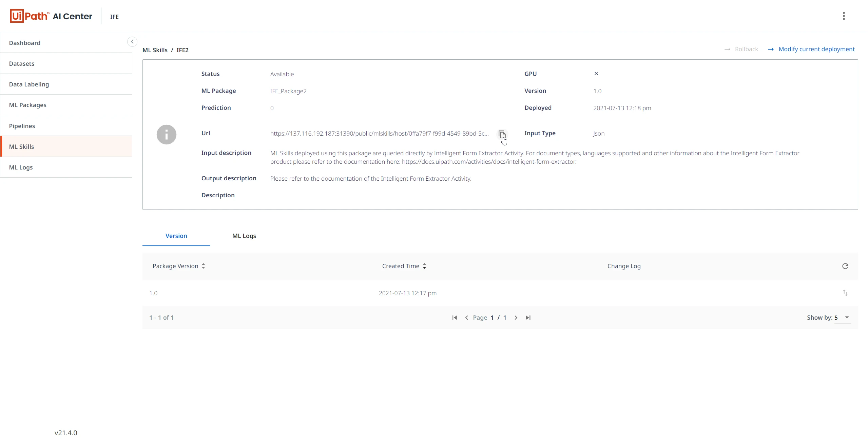The height and width of the screenshot is (440, 868).
Task: Open Data Labeling in the sidebar
Action: click(x=66, y=84)
